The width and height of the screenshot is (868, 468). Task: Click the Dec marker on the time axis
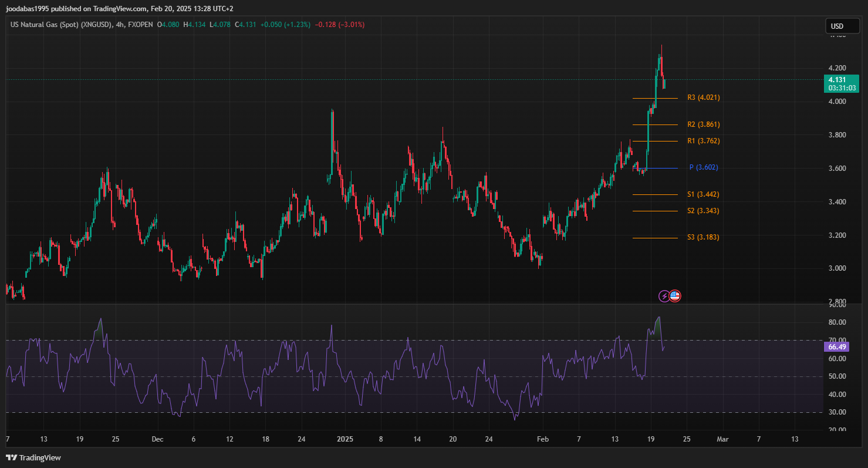[157, 439]
